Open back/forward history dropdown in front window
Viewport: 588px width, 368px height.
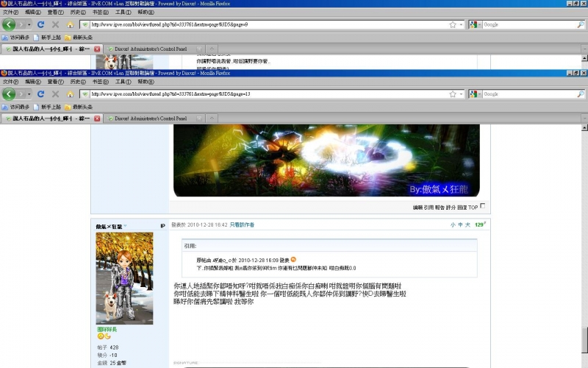(29, 94)
